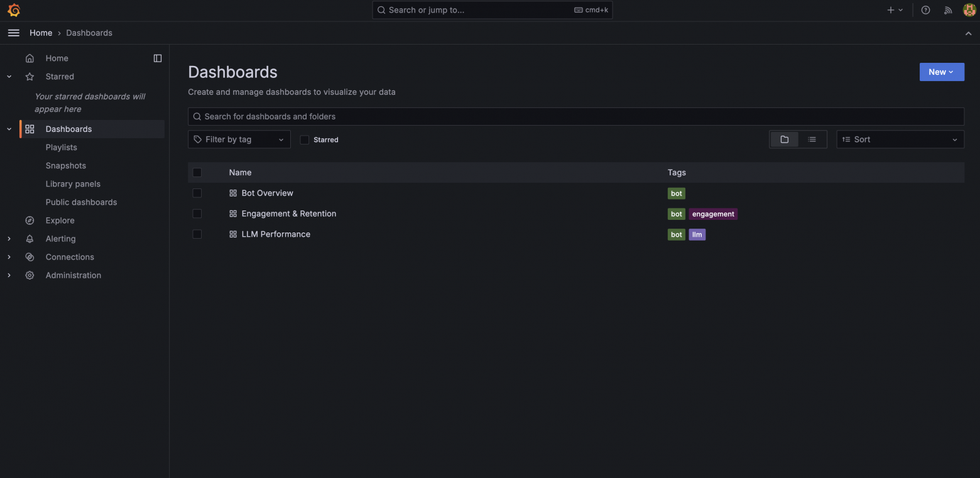Open the Sort dropdown

coord(900,139)
